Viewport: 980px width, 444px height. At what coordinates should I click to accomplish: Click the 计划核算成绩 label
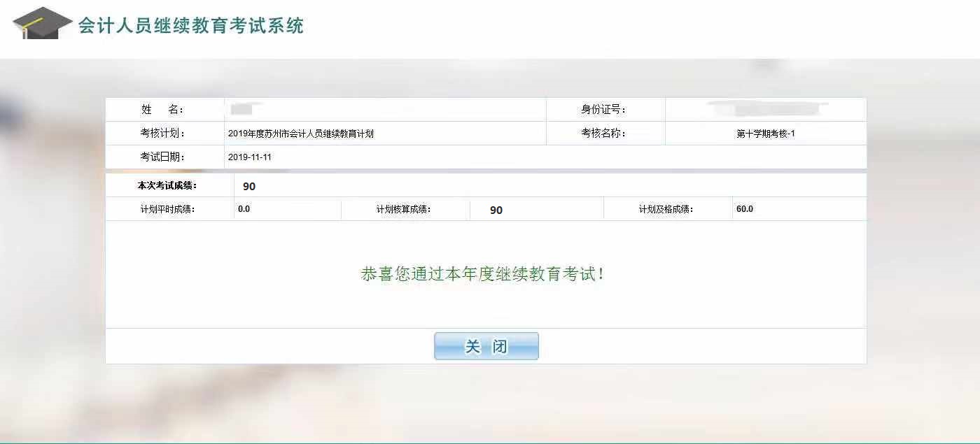(403, 209)
